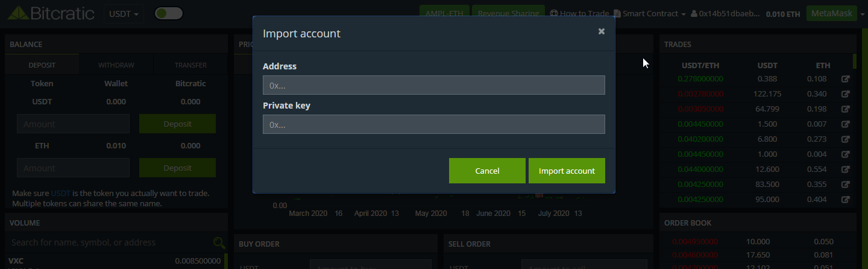This screenshot has height=269, width=868.
Task: Toggle the switch next to the USDT selector
Action: click(169, 13)
